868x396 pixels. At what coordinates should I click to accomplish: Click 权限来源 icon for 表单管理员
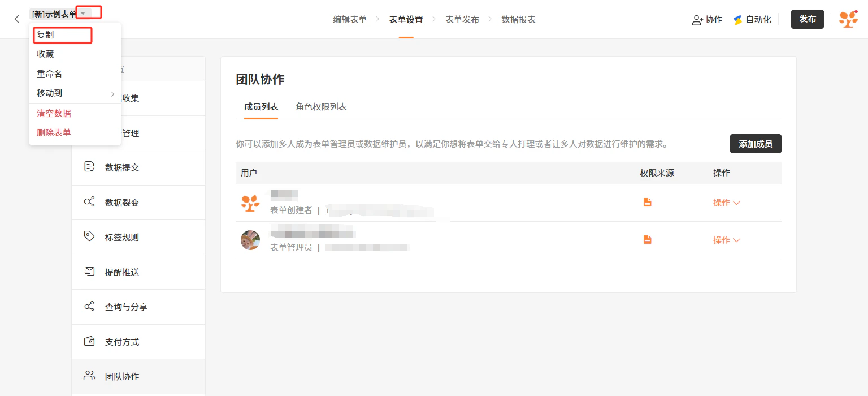[x=648, y=239]
